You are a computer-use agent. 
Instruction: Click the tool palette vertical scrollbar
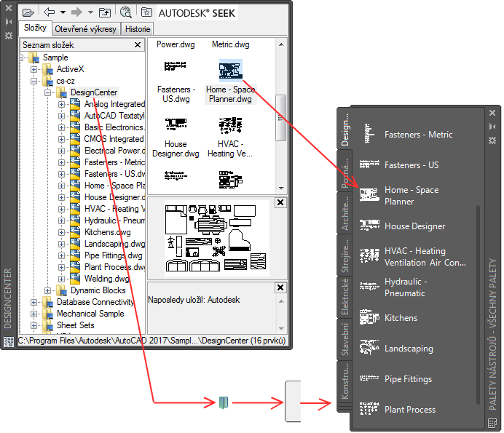coord(478,304)
